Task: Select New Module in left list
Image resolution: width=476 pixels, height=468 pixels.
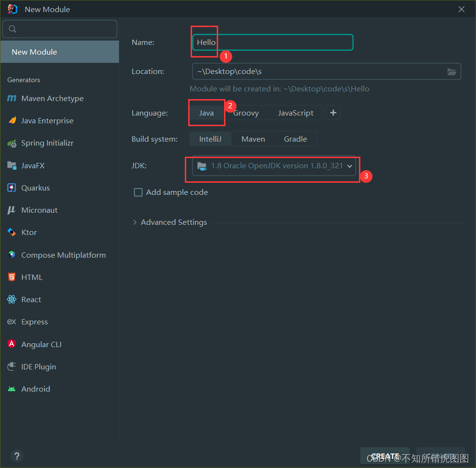Action: [x=60, y=52]
